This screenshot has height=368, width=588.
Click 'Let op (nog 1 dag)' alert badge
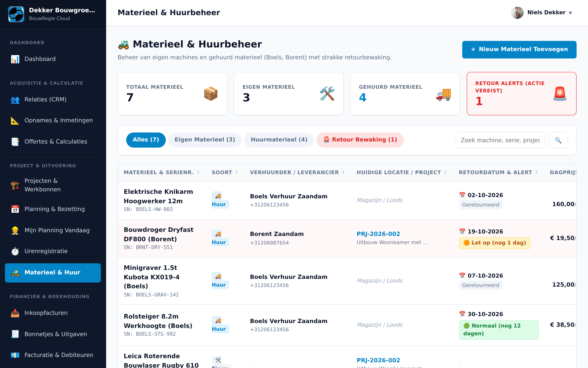(x=494, y=243)
